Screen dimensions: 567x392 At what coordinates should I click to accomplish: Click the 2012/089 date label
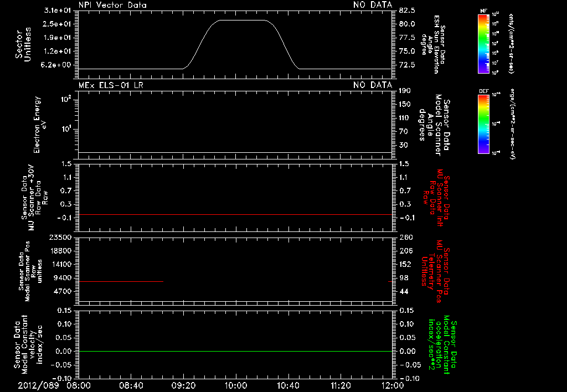[38, 385]
